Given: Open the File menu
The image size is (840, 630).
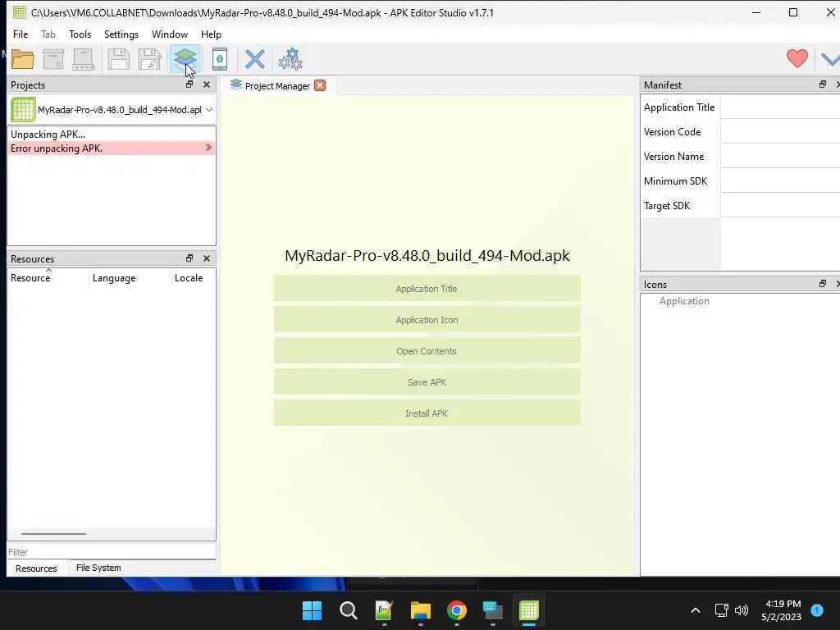Looking at the screenshot, I should [21, 34].
